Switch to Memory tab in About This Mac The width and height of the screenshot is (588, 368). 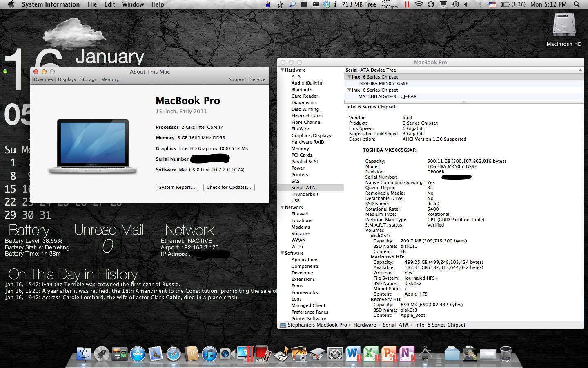pos(110,79)
